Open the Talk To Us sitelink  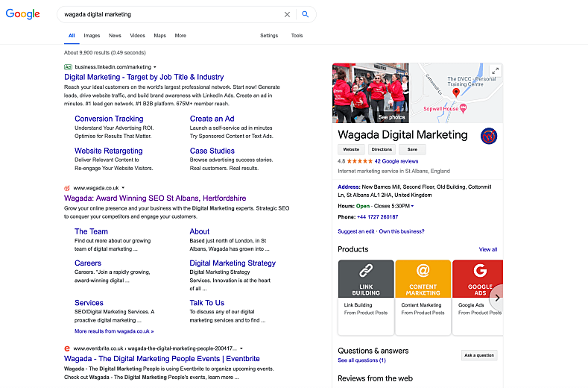coord(207,303)
